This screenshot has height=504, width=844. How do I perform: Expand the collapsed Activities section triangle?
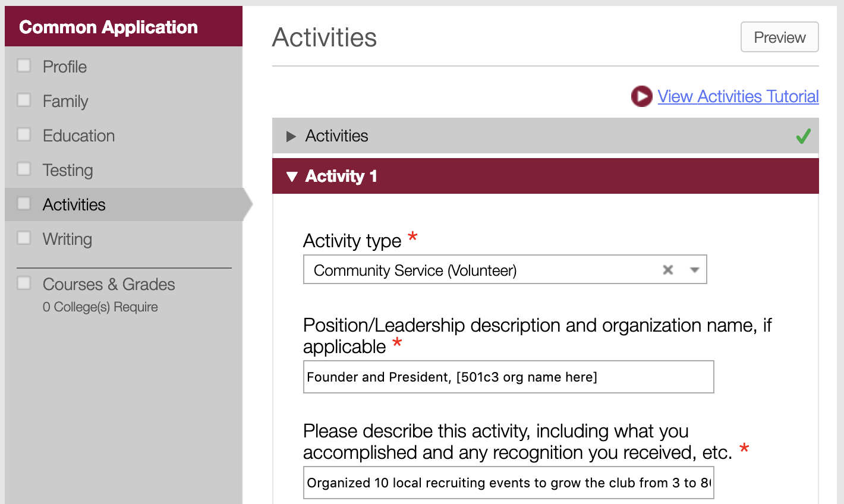(x=291, y=137)
